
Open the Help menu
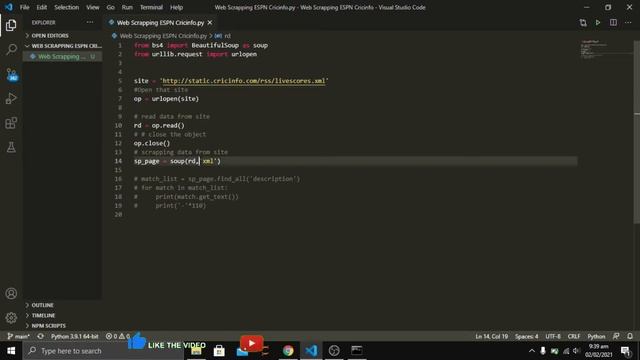point(176,7)
